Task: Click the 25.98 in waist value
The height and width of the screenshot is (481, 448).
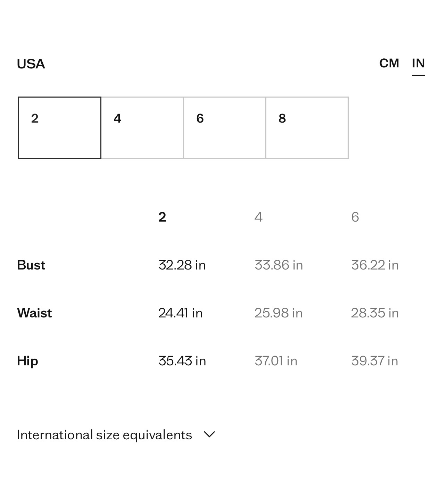Action: click(x=279, y=313)
